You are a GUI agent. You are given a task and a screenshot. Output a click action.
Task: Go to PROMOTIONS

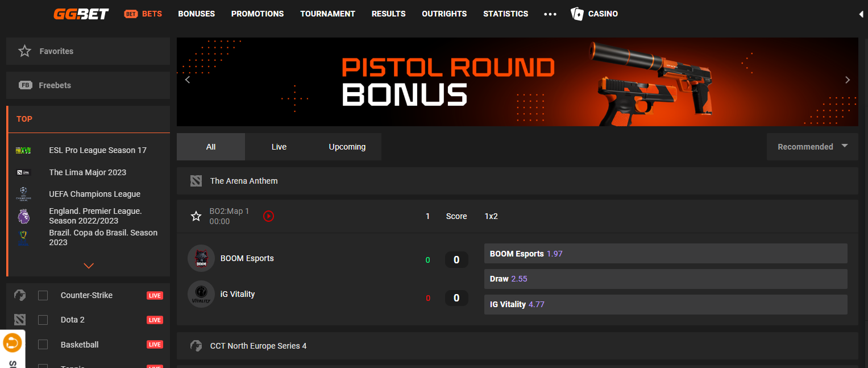click(x=258, y=14)
